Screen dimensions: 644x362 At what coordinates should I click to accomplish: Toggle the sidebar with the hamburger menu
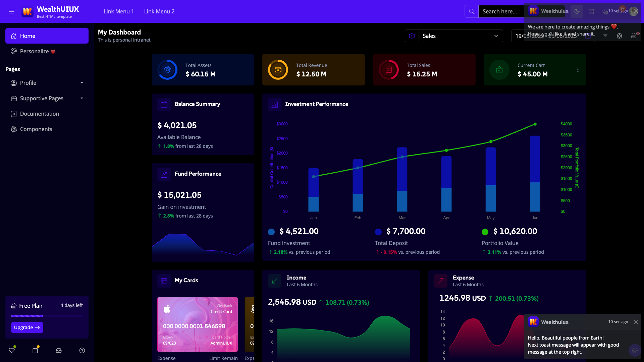tap(12, 11)
